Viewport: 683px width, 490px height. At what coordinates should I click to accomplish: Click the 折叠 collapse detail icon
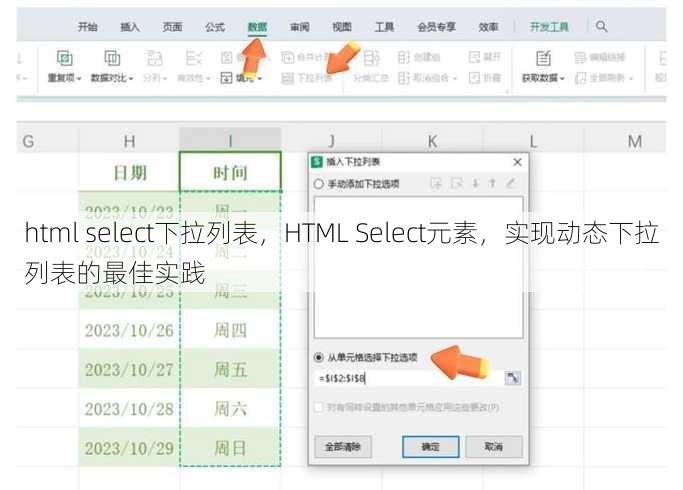pos(474,78)
